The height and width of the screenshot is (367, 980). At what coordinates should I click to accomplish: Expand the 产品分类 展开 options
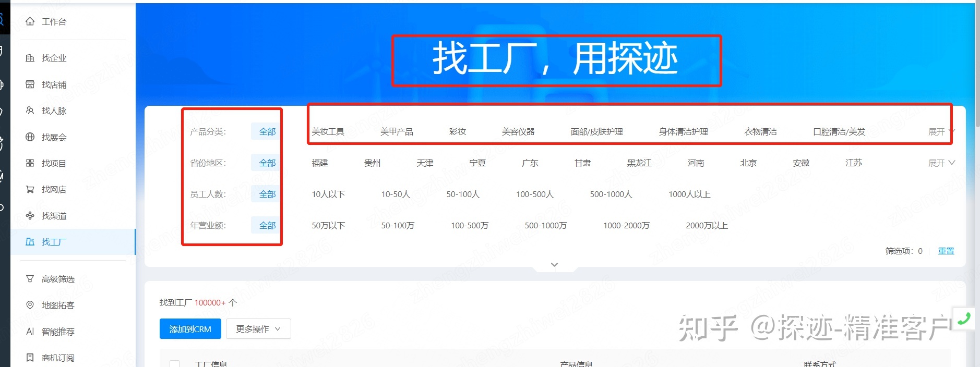click(941, 132)
